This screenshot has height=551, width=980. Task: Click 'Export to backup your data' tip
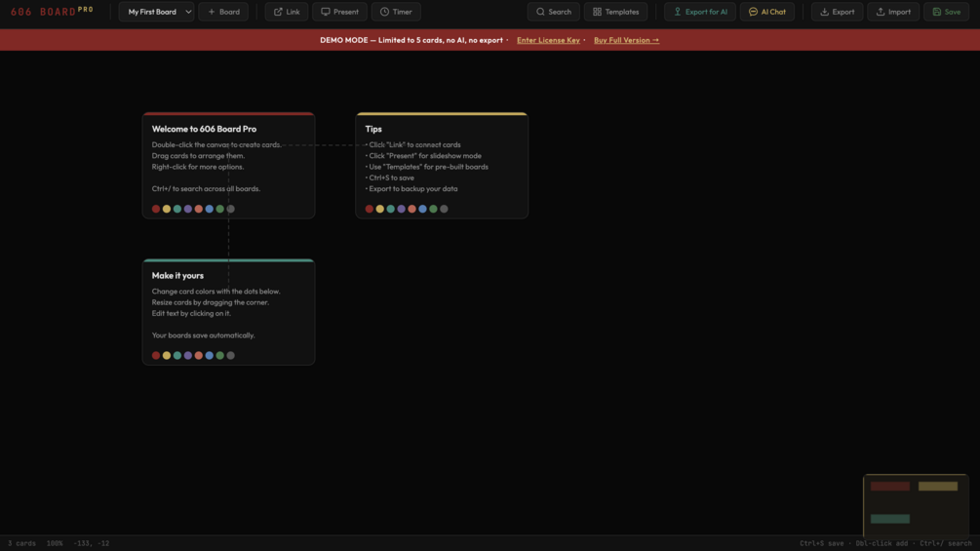tap(412, 188)
